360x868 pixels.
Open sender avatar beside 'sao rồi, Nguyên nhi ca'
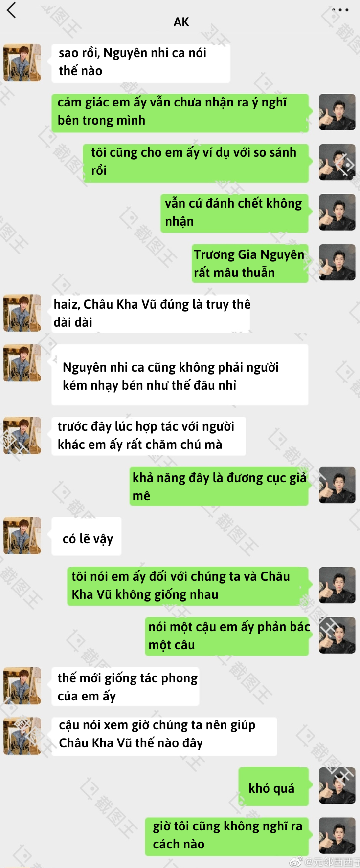pyautogui.click(x=22, y=63)
